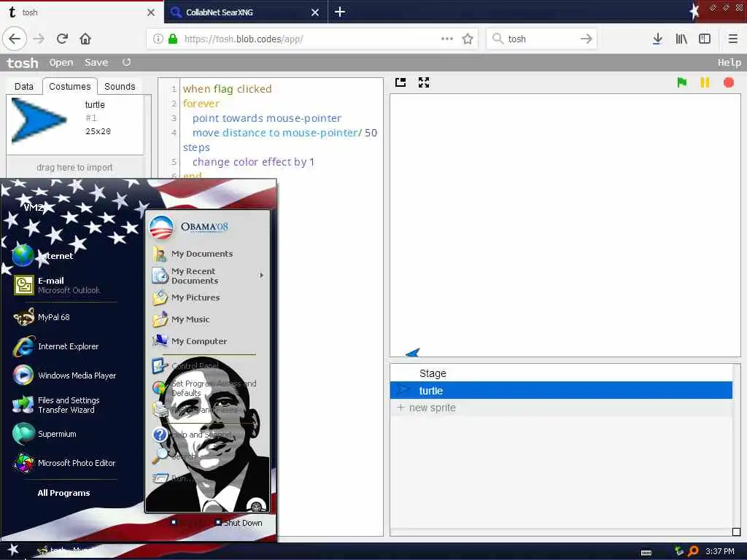The image size is (747, 560).
Task: Click Save in the tosh toolbar
Action: tap(96, 63)
